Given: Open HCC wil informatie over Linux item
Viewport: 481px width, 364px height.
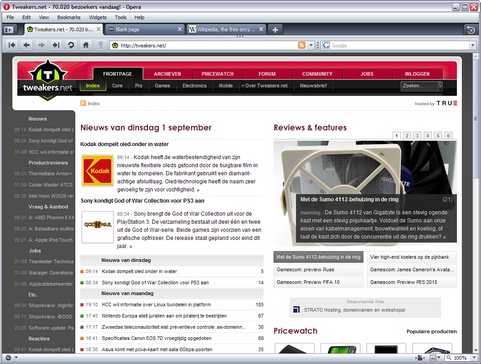Looking at the screenshot, I should coord(156,304).
